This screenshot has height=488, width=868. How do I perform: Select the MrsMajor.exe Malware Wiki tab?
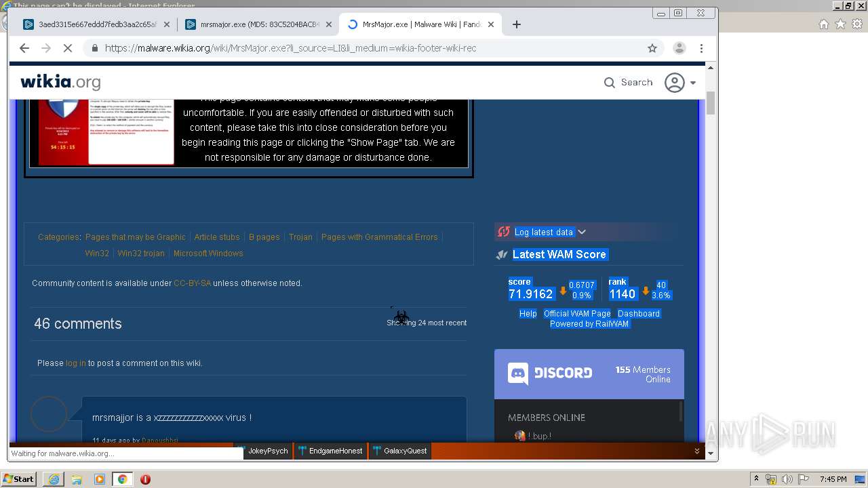[x=420, y=24]
